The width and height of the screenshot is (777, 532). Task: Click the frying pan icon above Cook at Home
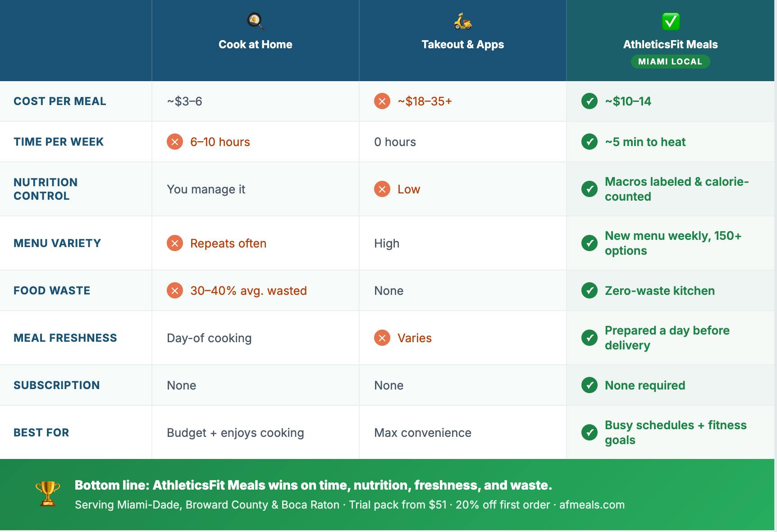pyautogui.click(x=255, y=21)
